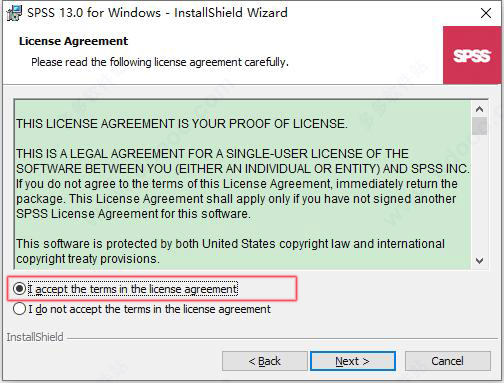Screen dimensions: 504x383
Task: Click the license scrollbar up arrow
Action: tap(479, 109)
